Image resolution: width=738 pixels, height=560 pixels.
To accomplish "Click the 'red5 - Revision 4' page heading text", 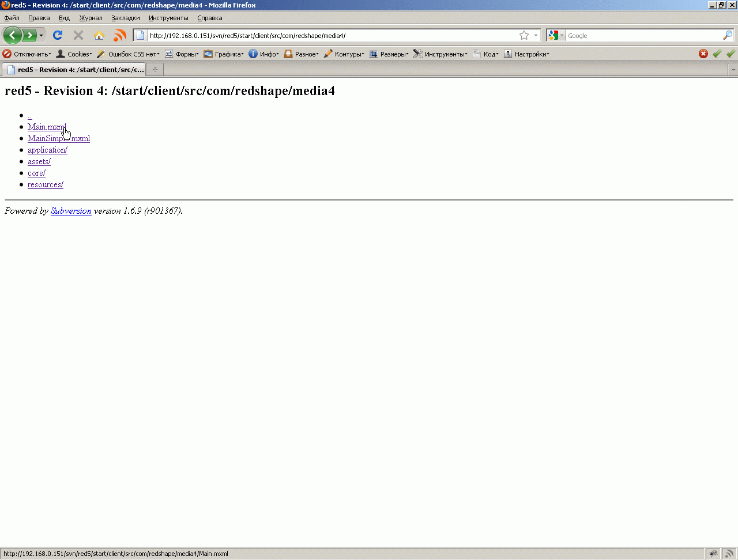I will (170, 91).
